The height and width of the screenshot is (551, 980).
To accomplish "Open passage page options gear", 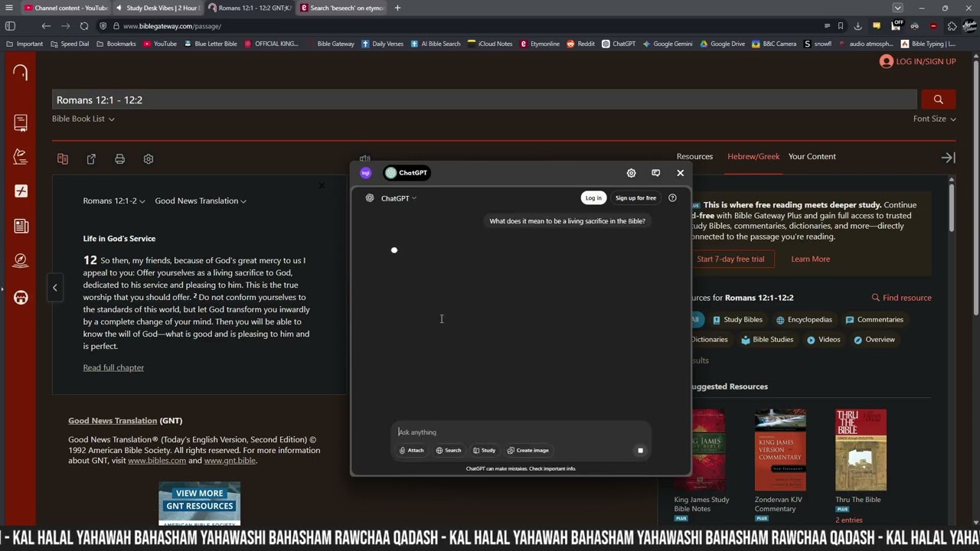I will coord(149,159).
